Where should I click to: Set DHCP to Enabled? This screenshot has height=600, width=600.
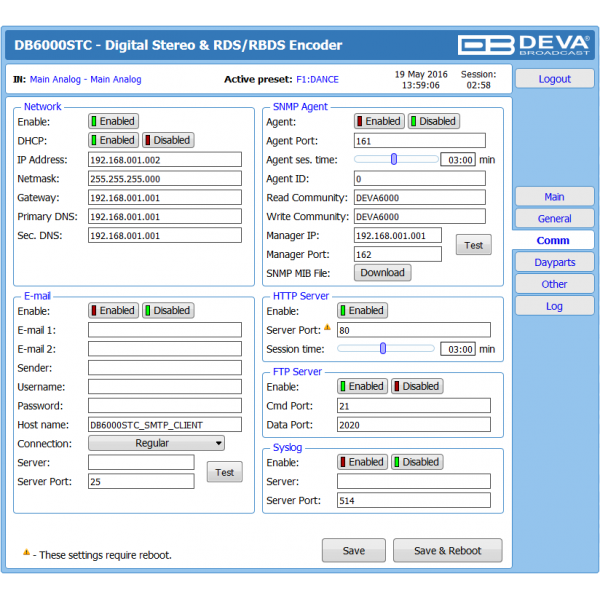tap(113, 140)
